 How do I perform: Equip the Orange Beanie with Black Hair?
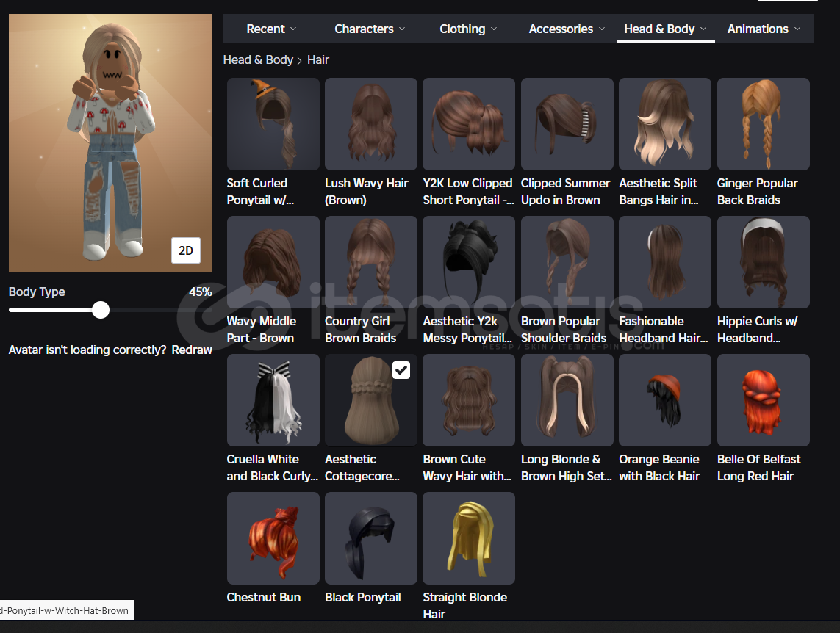664,400
